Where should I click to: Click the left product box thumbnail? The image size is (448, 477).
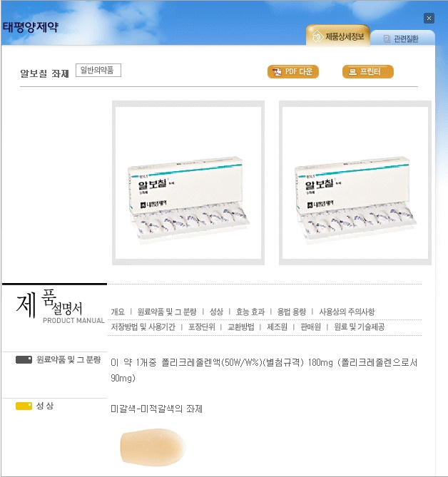[x=188, y=183]
